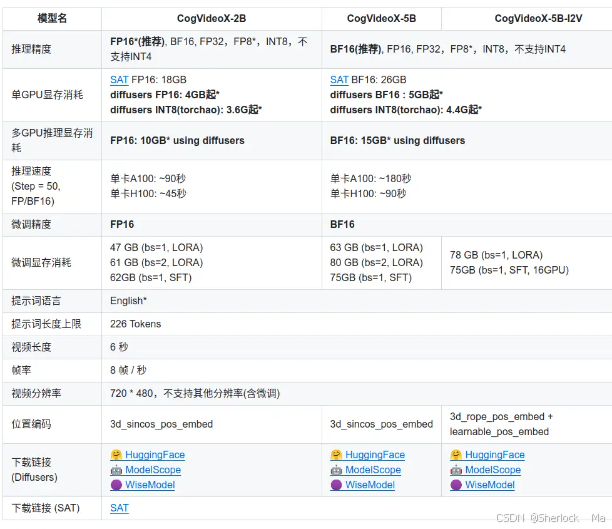Click the purple WiseModel circle under CogVideoX-5B
This screenshot has height=529, width=612.
coord(336,485)
